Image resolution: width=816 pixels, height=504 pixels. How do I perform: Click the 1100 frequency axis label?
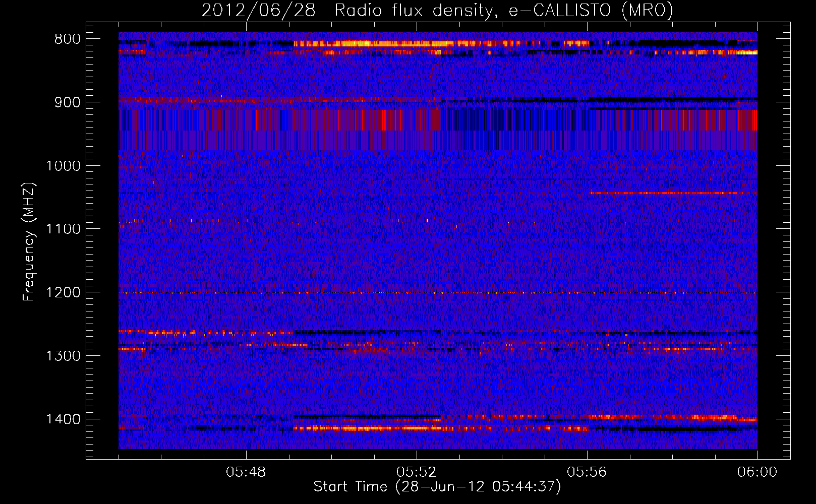click(63, 229)
